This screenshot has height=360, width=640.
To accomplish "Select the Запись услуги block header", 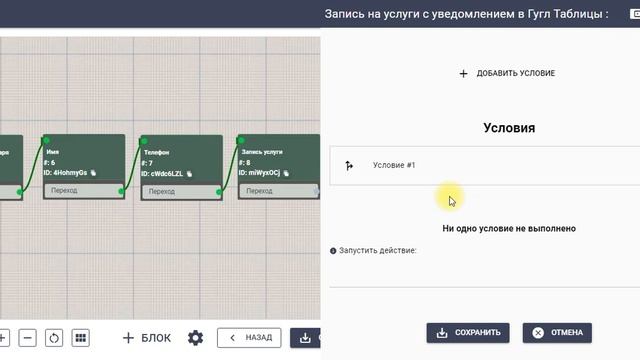I will [x=279, y=159].
